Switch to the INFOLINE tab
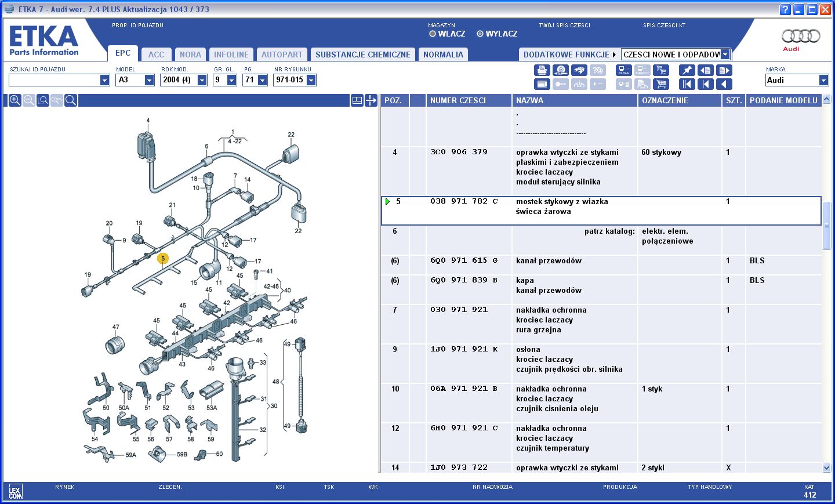 (x=231, y=55)
